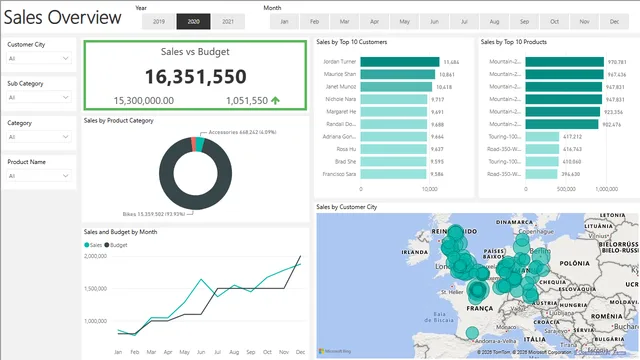The image size is (640, 360).
Task: Click the Sales Overview title
Action: tap(62, 18)
